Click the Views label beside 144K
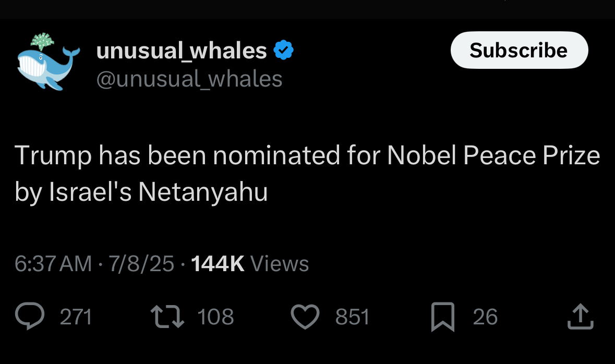 click(280, 263)
